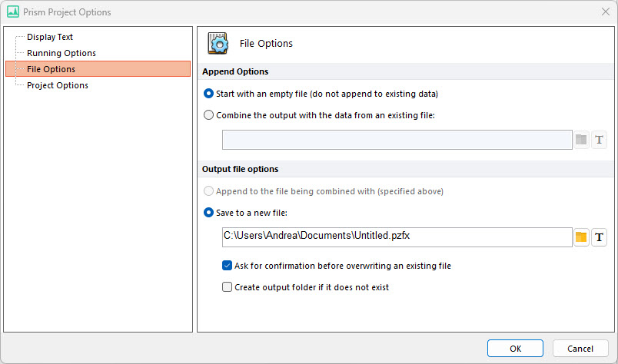The width and height of the screenshot is (618, 364).
Task: Click the Append Options section heading
Action: pyautogui.click(x=235, y=71)
